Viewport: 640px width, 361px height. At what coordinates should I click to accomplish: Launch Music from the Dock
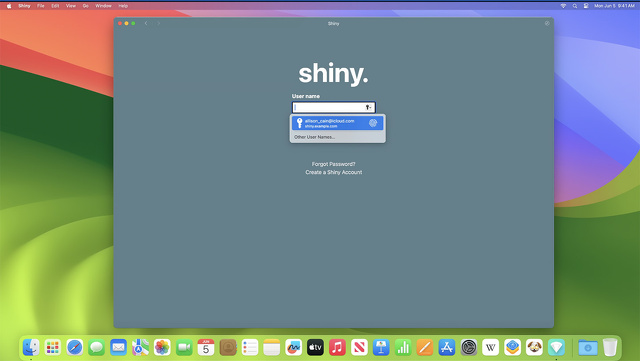click(337, 348)
